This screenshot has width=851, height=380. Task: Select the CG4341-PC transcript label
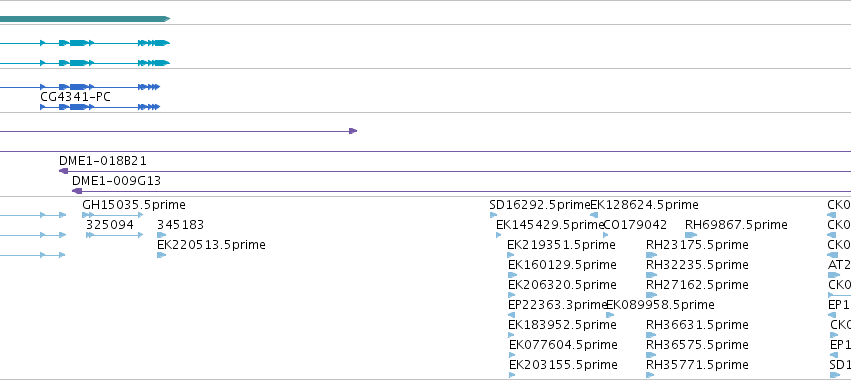click(75, 97)
